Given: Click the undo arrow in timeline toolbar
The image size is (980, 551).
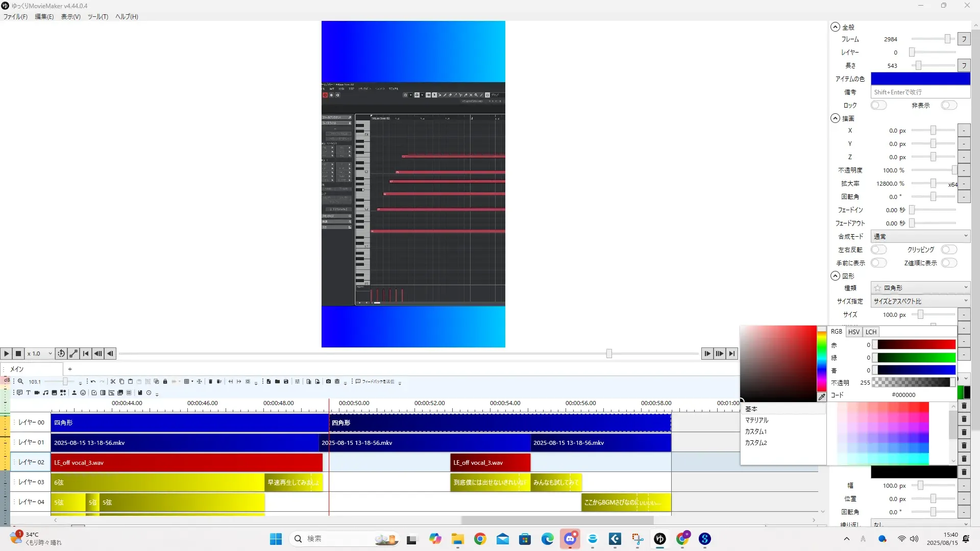Looking at the screenshot, I should (x=93, y=382).
